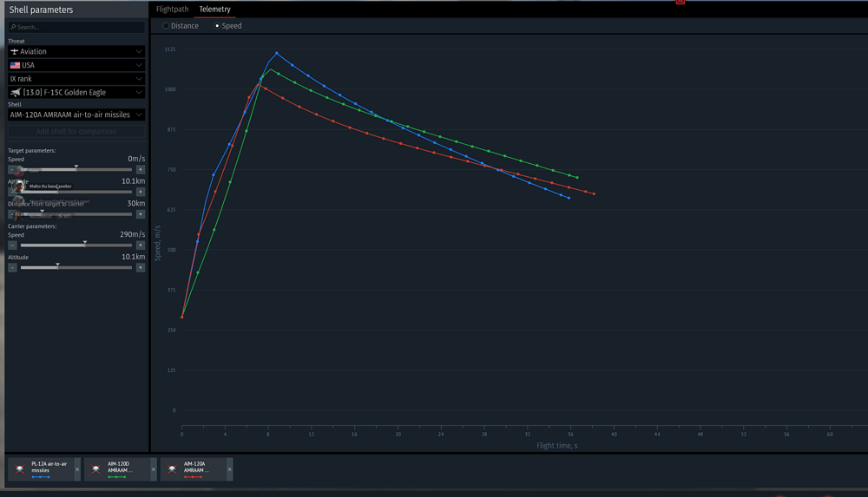Open the USA country dropdown
Image resolution: width=868 pixels, height=497 pixels.
pyautogui.click(x=76, y=65)
